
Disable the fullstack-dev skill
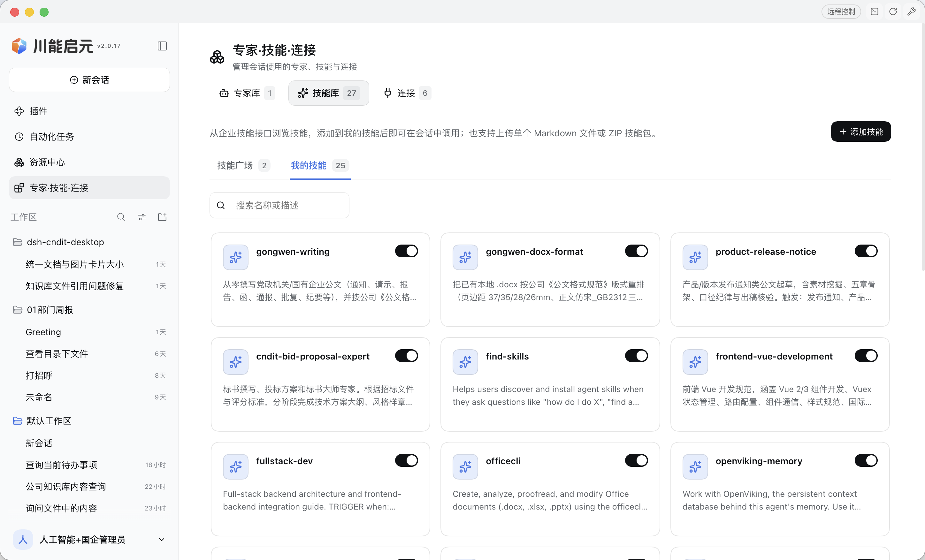point(406,460)
